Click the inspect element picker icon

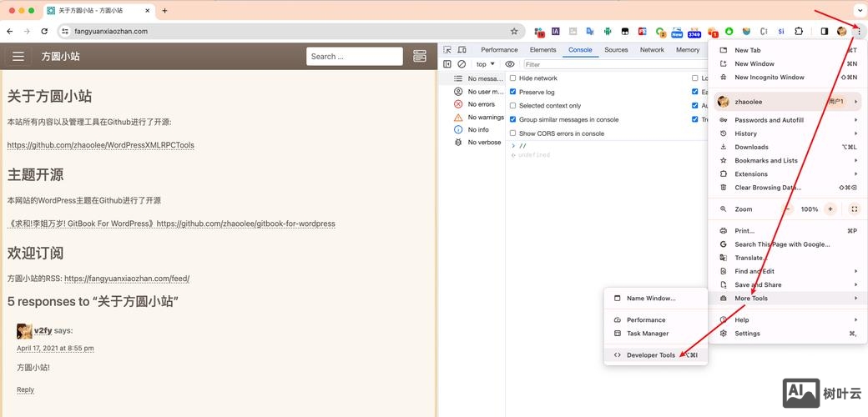coord(448,50)
